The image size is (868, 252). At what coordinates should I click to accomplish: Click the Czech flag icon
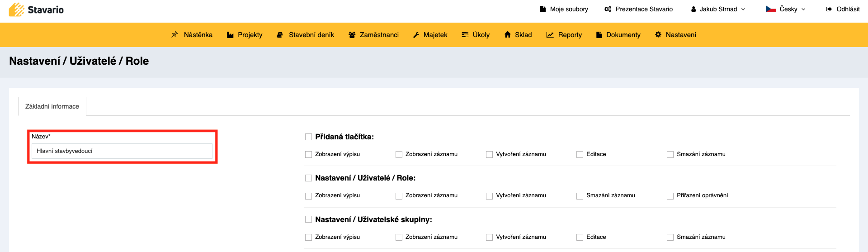click(x=771, y=9)
